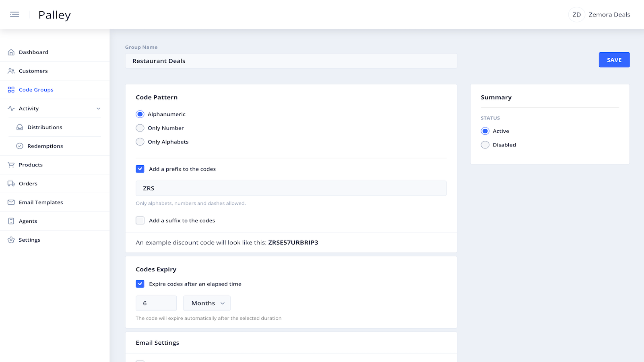
Task: Open Distributions under Activity
Action: coord(45,127)
